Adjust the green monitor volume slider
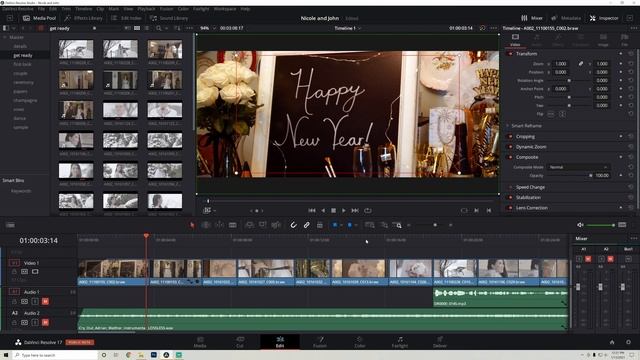 pos(600,225)
